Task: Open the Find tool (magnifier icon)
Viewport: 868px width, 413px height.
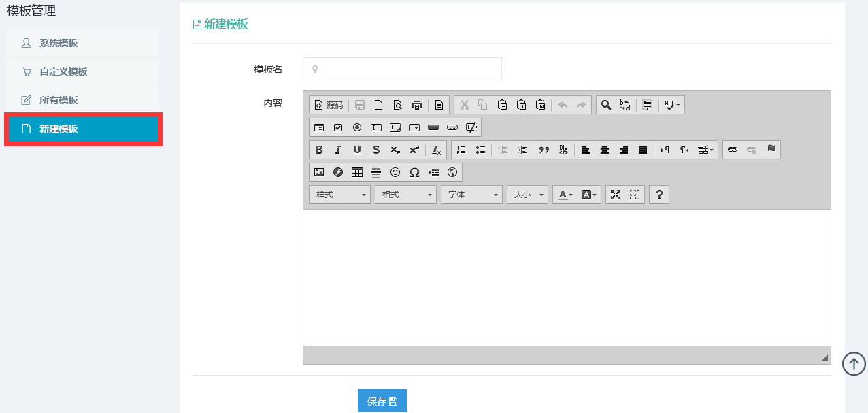Action: pos(606,105)
